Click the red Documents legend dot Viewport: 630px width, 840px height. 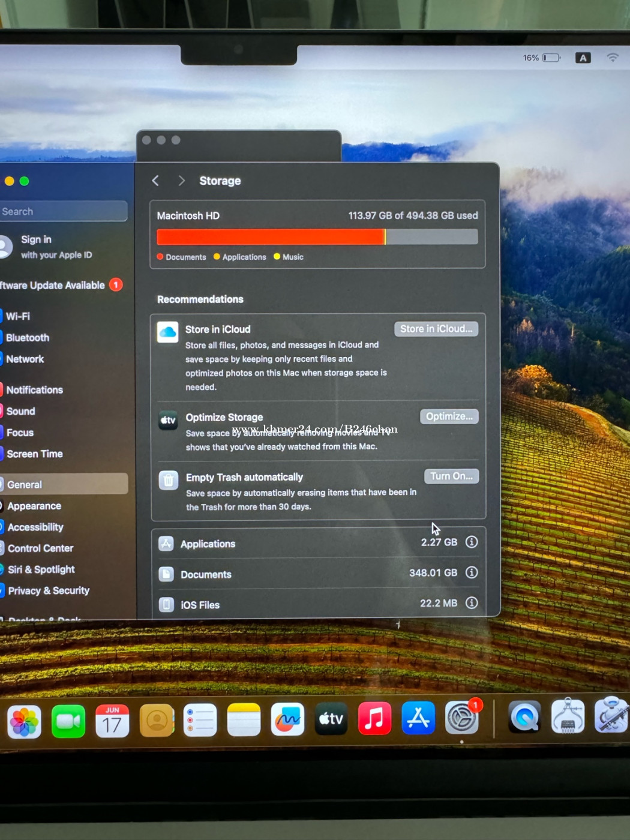point(160,257)
